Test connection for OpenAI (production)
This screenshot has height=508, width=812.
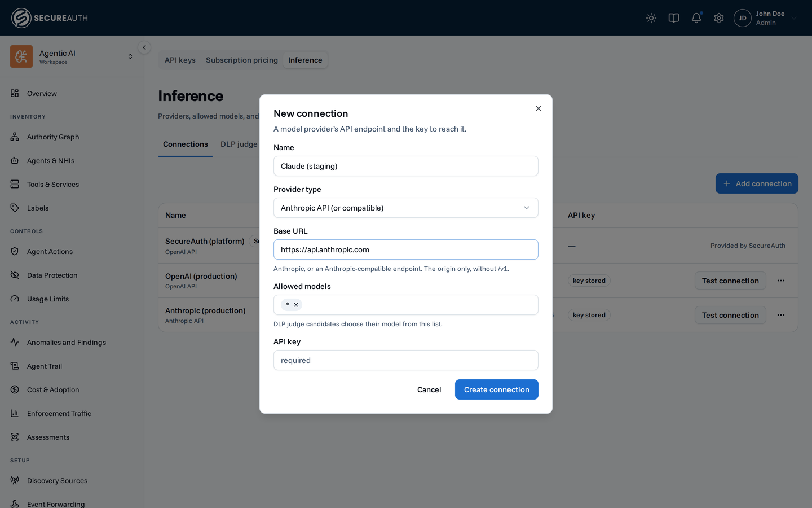click(x=730, y=281)
